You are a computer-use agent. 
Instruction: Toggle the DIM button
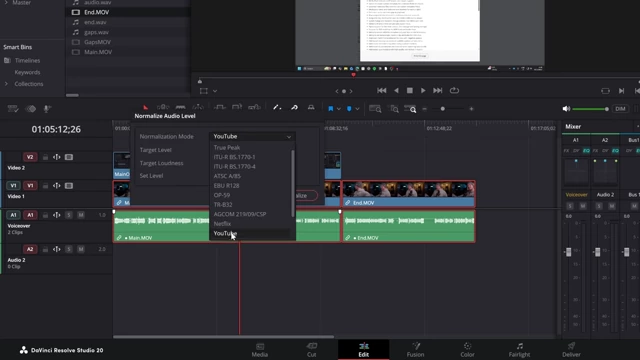(x=620, y=109)
